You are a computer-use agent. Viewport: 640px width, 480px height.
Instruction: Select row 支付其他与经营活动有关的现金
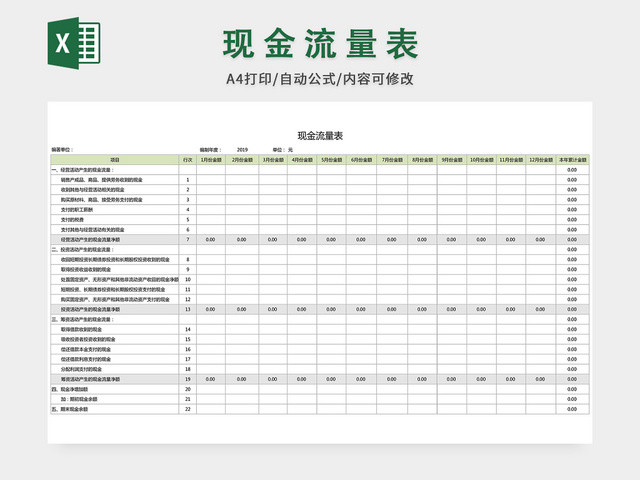(x=320, y=230)
